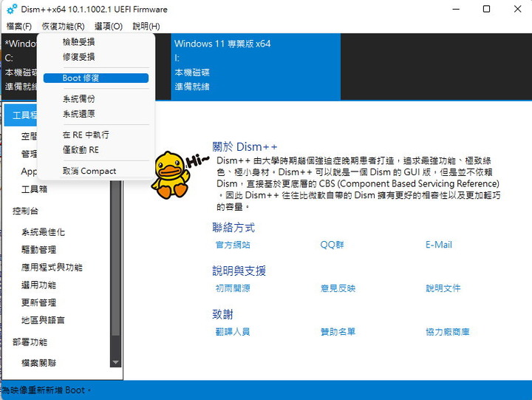Open the 初雨開源 link
The width and height of the screenshot is (532, 400).
pyautogui.click(x=233, y=288)
